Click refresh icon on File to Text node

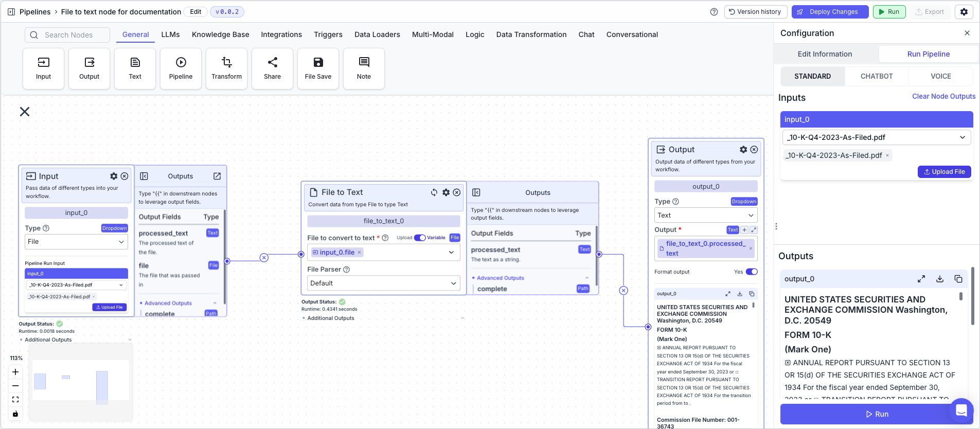[x=434, y=192]
